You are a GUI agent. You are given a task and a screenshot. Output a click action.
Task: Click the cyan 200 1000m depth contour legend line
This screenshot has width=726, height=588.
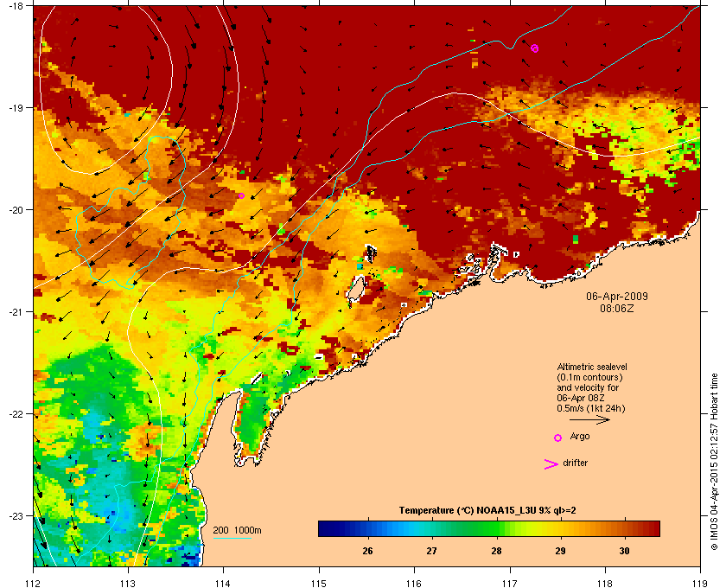232,538
